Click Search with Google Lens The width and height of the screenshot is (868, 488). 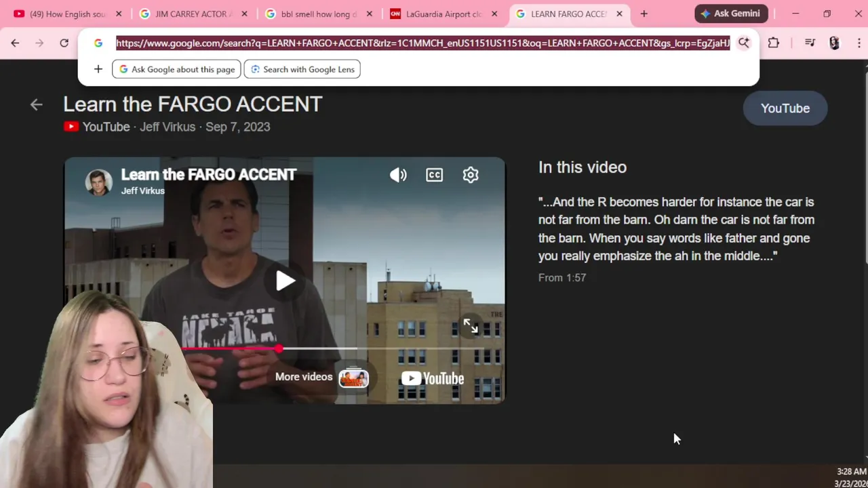coord(302,69)
